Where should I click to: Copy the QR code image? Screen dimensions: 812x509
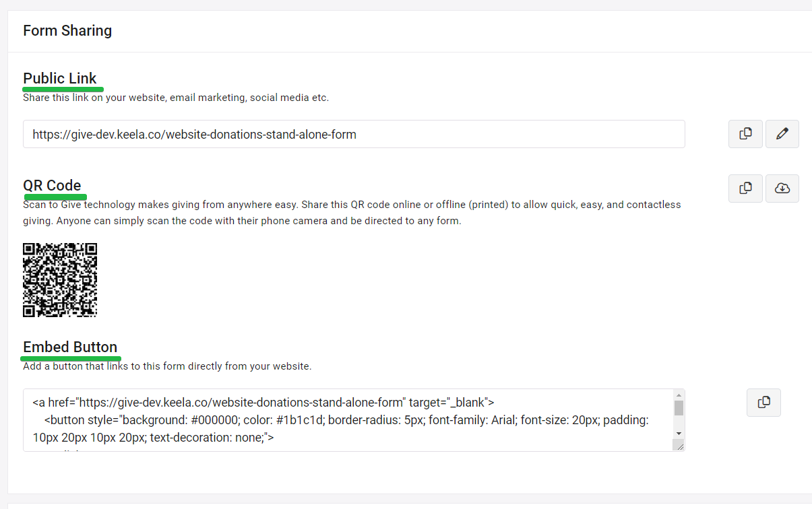(745, 189)
